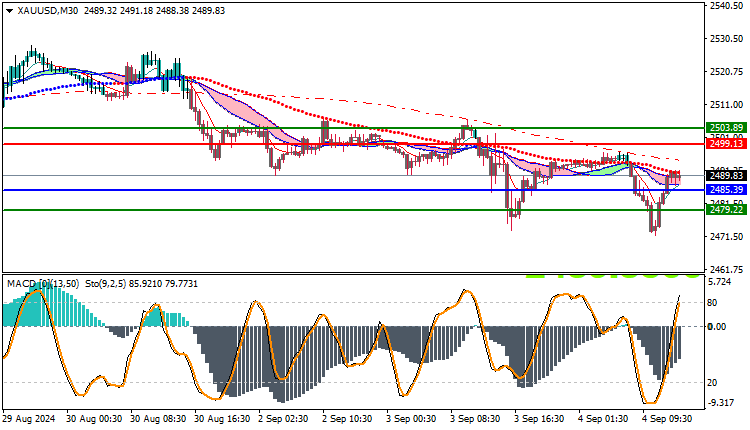
Task: Click the 30 Aug 08:30 time label
Action: click(158, 419)
